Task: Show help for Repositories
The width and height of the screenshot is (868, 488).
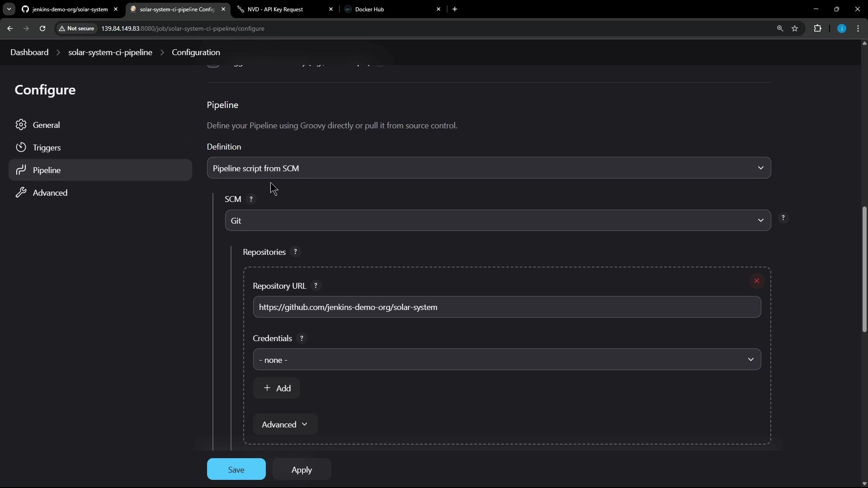Action: click(x=295, y=252)
